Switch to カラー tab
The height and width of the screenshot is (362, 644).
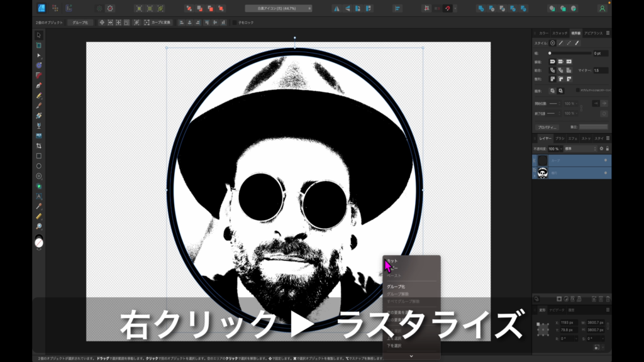tap(543, 33)
